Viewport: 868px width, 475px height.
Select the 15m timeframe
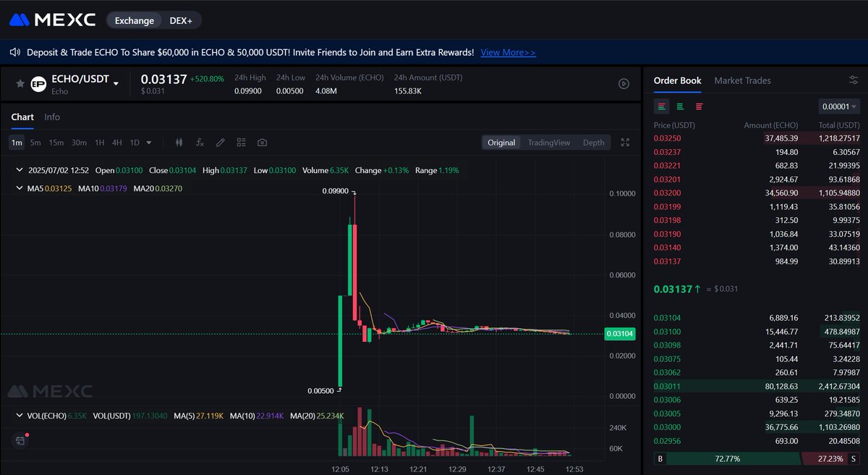tap(56, 143)
